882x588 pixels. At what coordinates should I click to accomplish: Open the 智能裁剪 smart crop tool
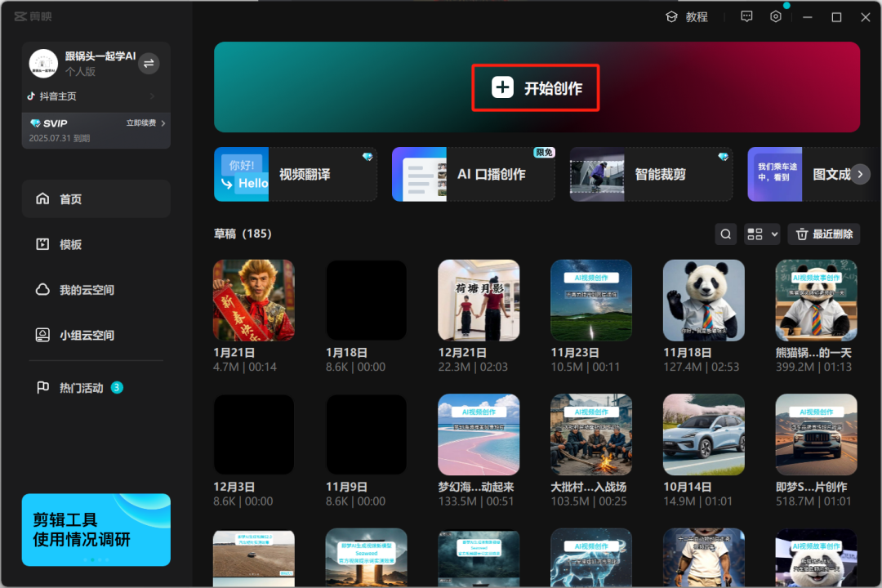tap(651, 174)
